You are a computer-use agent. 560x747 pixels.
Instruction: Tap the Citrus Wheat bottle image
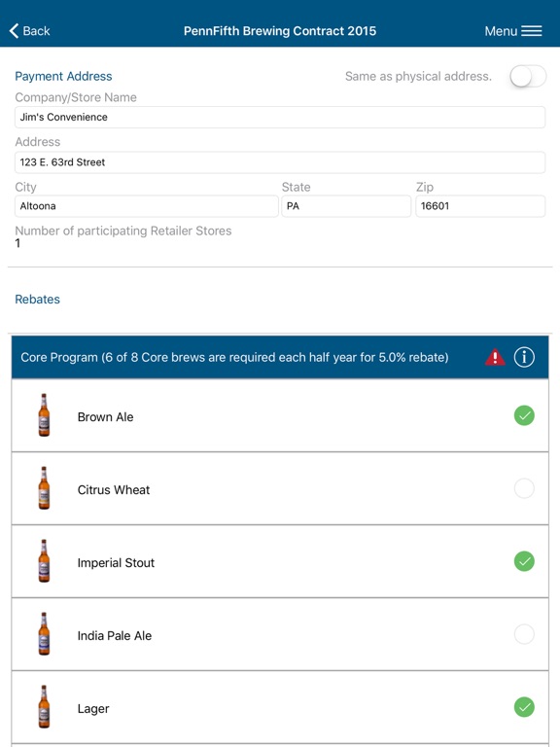coord(44,488)
